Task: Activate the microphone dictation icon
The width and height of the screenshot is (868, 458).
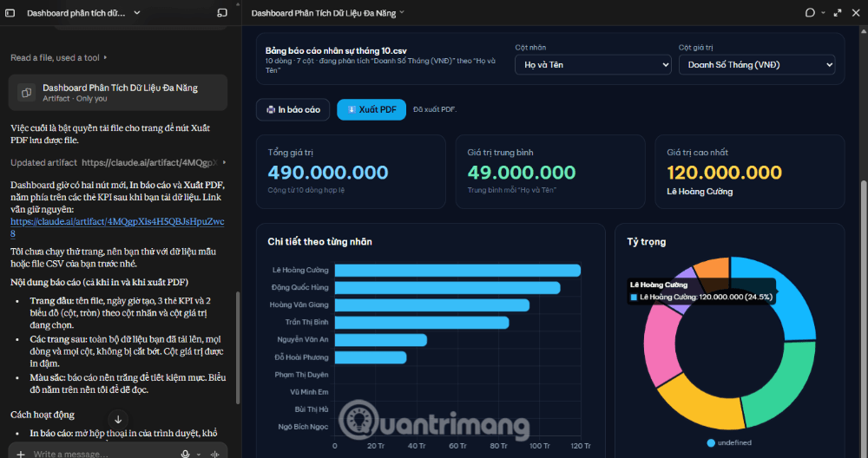Action: (186, 455)
